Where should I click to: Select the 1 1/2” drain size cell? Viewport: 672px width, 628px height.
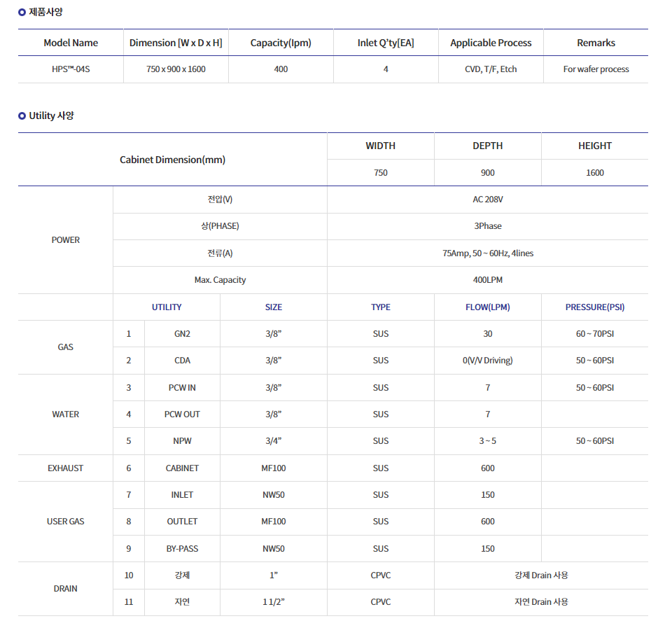[x=274, y=602]
